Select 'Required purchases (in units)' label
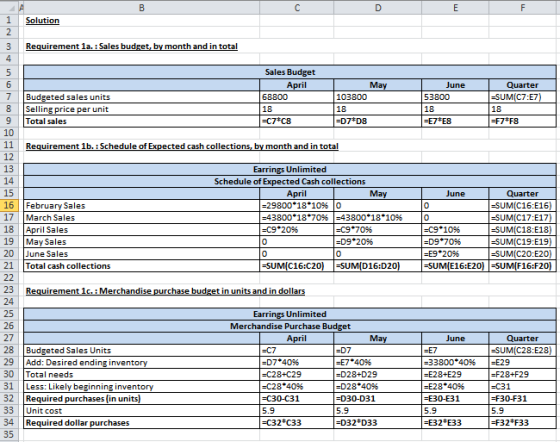560x442 pixels. point(141,398)
